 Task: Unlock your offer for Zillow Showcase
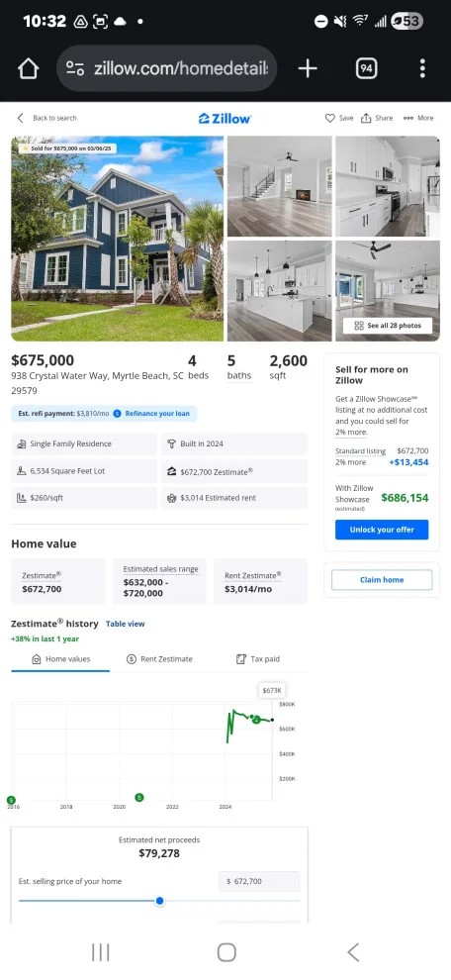(382, 530)
